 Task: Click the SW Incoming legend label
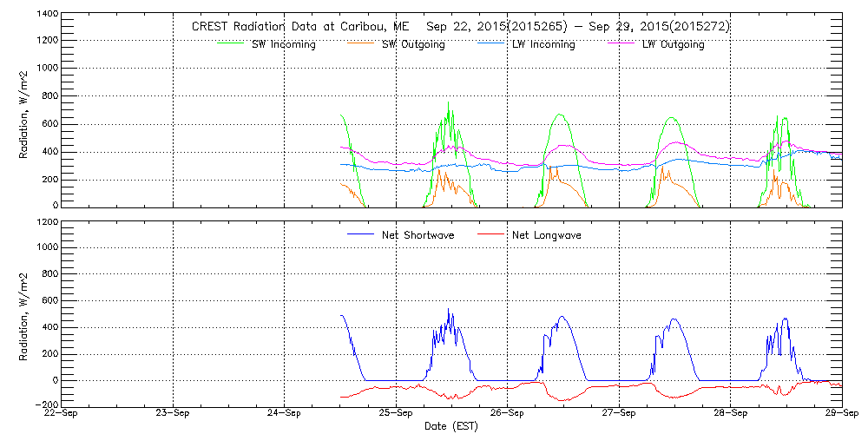[283, 44]
